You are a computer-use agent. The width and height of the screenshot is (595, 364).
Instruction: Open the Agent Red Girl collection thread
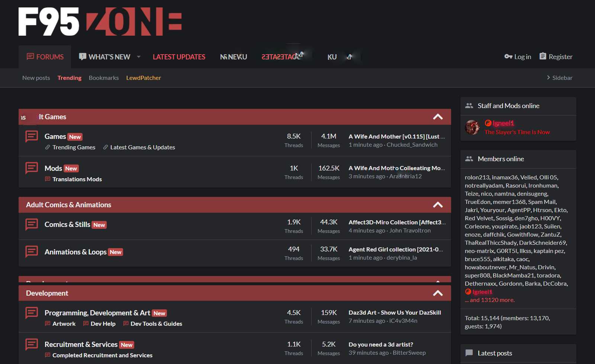(x=396, y=249)
